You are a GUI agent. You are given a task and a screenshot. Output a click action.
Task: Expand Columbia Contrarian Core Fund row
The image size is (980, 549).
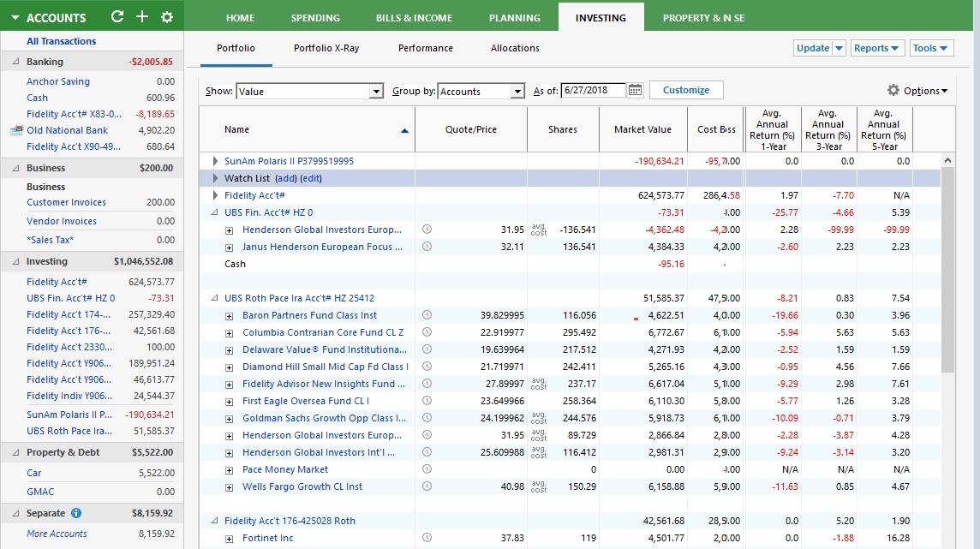[230, 333]
